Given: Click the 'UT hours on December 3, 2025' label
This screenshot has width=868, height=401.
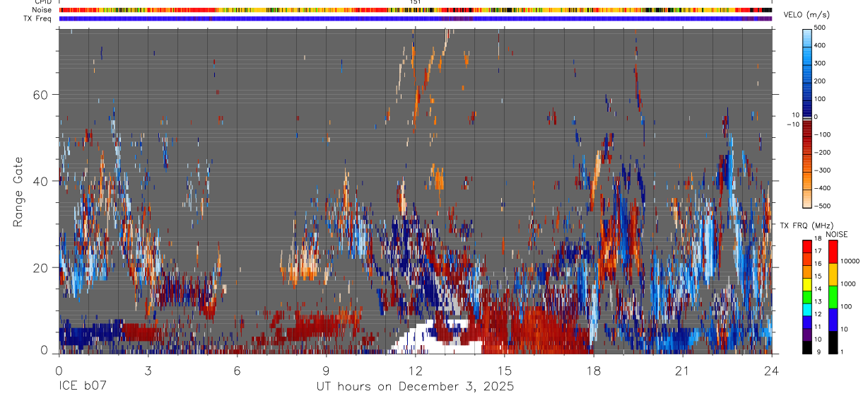Looking at the screenshot, I should 415,387.
